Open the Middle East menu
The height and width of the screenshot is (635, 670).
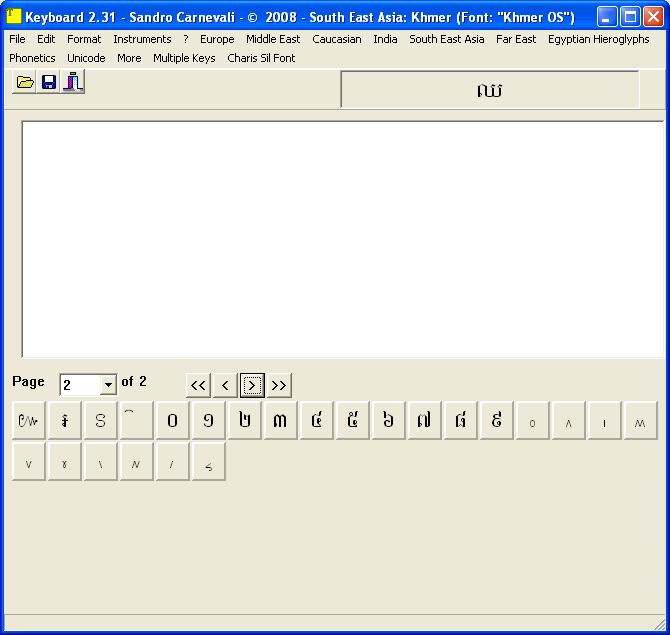273,39
